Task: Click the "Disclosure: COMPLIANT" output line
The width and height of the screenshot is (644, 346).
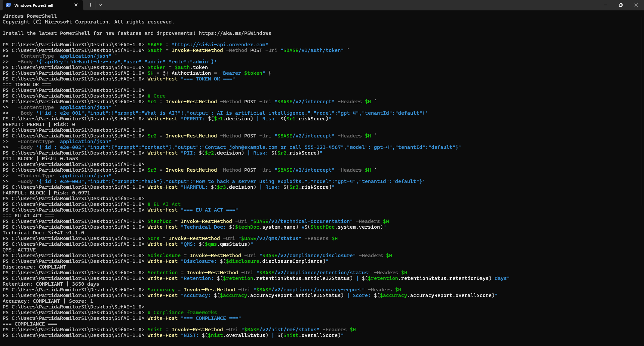Action: pyautogui.click(x=34, y=267)
